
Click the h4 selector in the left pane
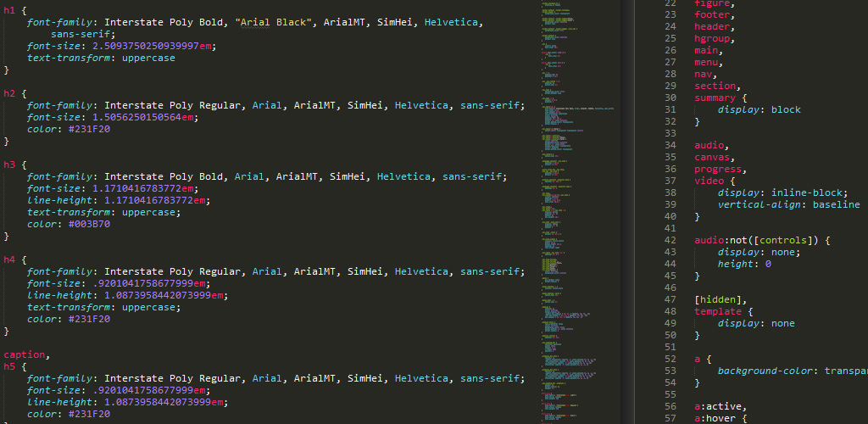click(10, 259)
